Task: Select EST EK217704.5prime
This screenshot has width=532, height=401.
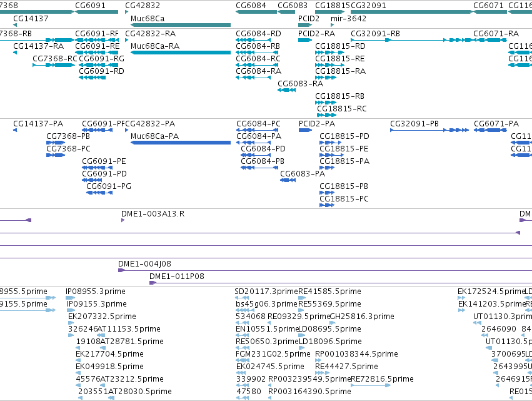Action: tap(109, 354)
